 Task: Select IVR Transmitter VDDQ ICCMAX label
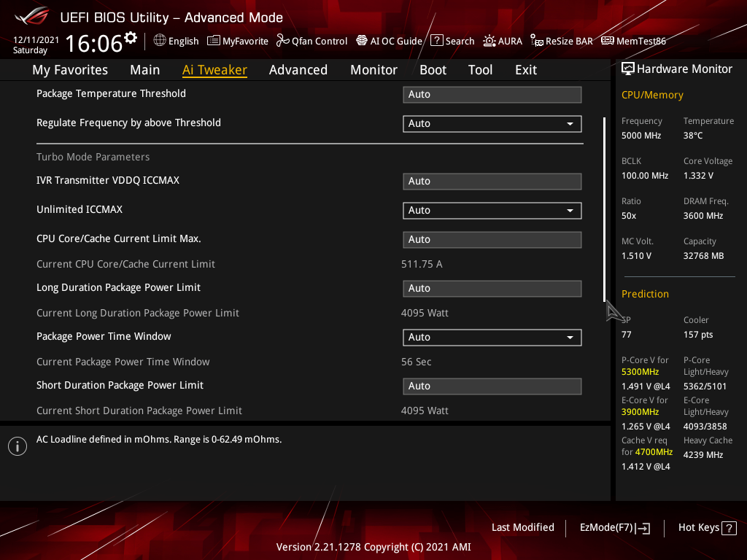coord(108,181)
